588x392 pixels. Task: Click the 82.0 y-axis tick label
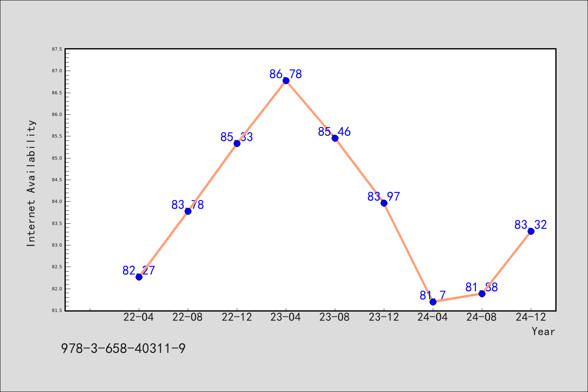[57, 289]
